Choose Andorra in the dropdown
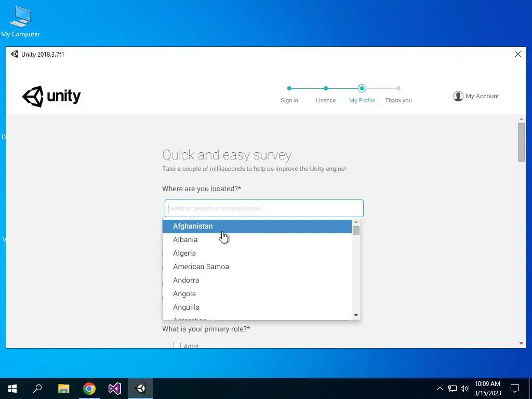The width and height of the screenshot is (532, 399). [257, 280]
